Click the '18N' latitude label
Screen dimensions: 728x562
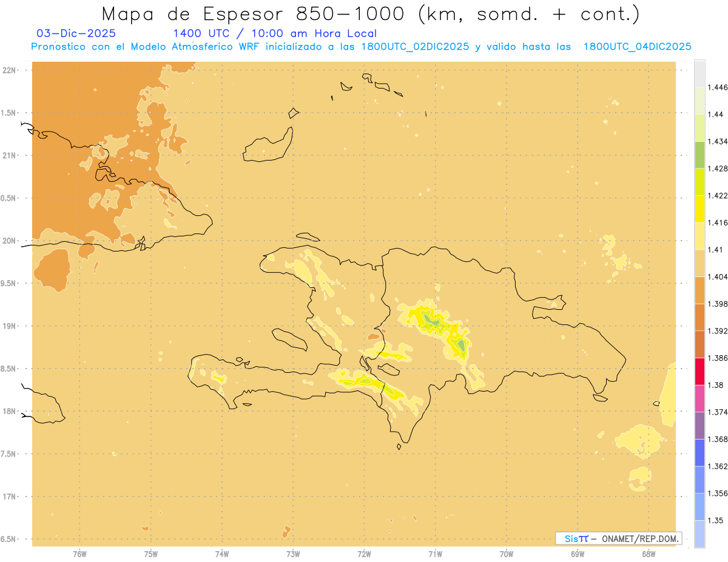point(10,411)
